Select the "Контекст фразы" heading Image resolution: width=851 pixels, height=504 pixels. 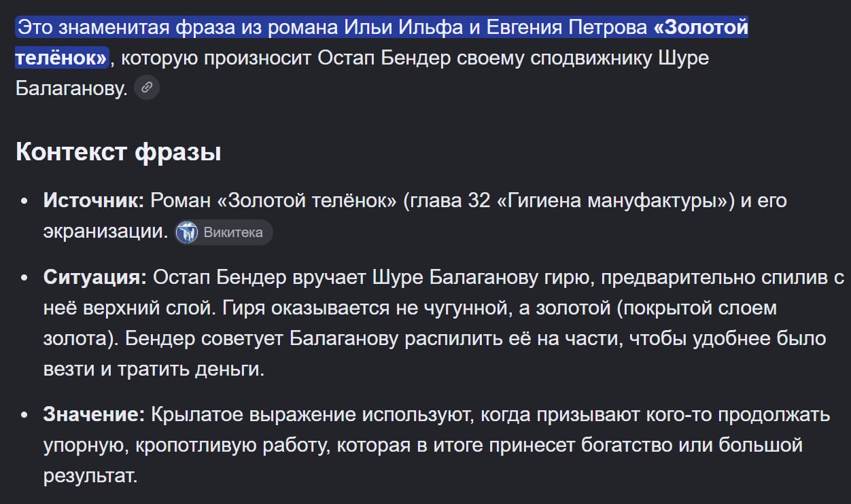point(118,151)
